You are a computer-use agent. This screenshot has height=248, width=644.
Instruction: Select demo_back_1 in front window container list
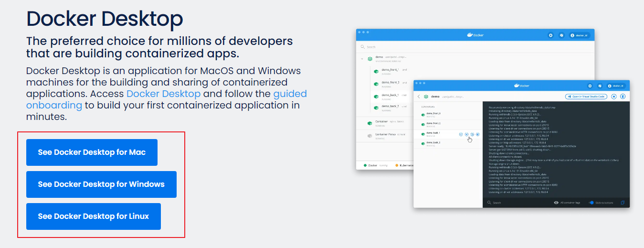[448, 134]
